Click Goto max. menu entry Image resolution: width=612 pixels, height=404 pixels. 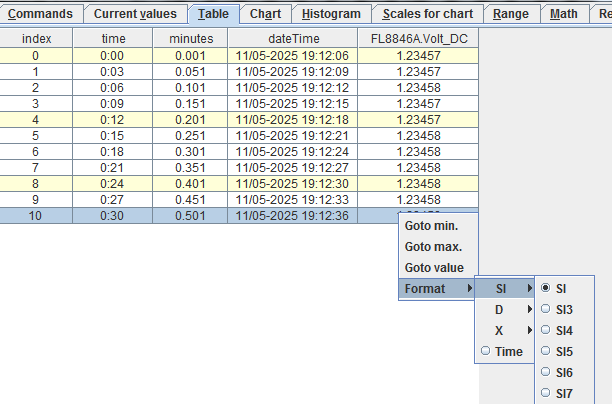433,247
